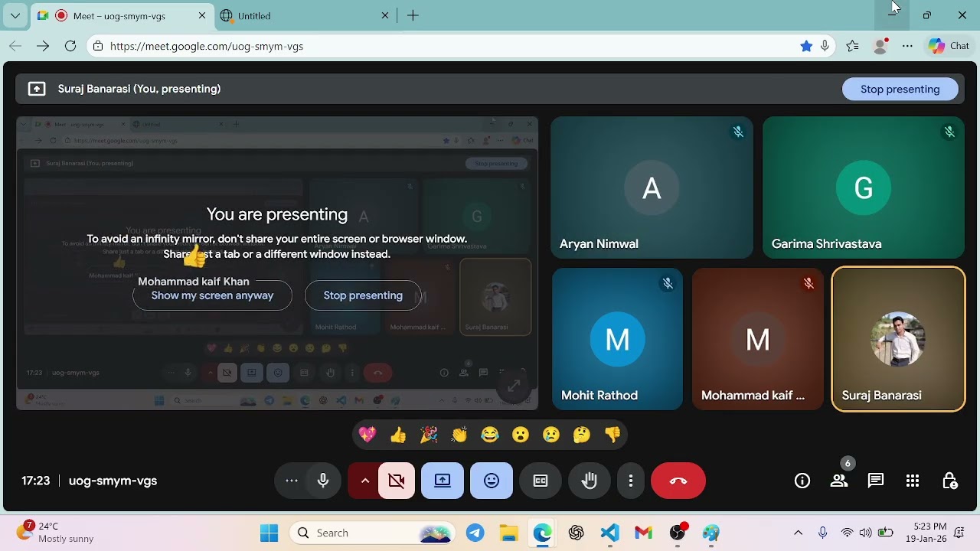
Task: Open the tab search dropdown
Action: pos(15,15)
